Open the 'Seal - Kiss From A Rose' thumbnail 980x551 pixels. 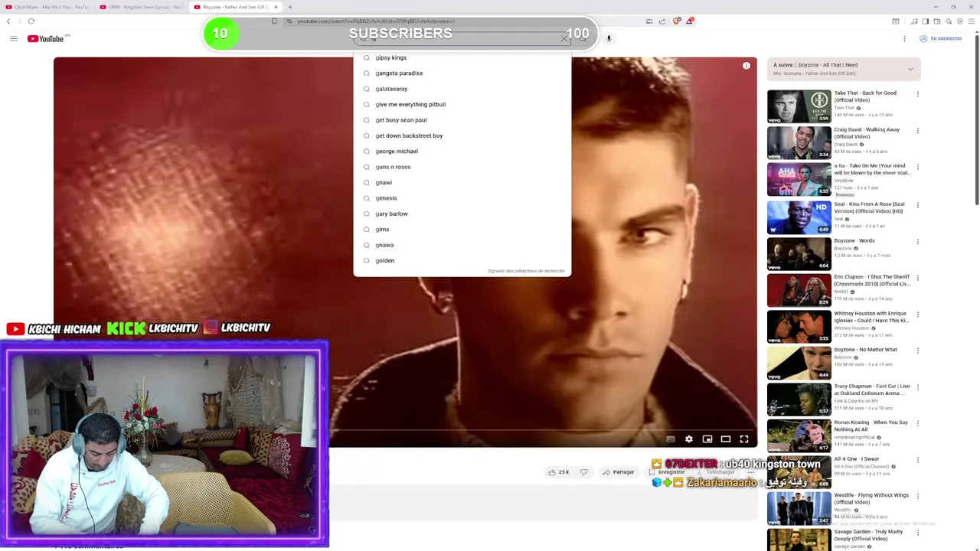pos(799,217)
